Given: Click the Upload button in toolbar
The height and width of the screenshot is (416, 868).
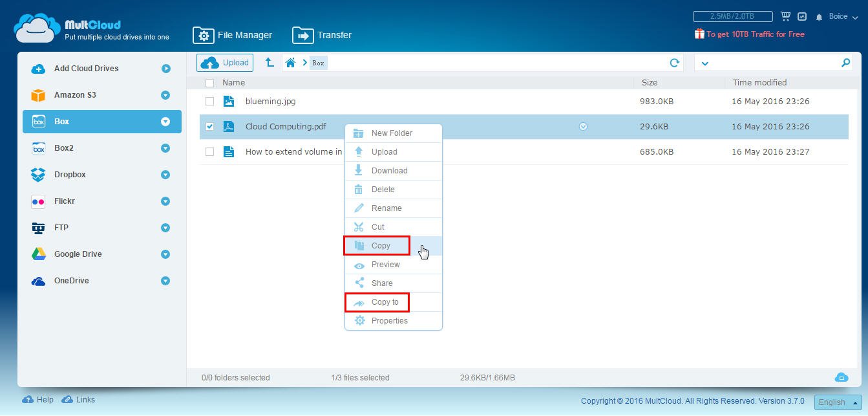Looking at the screenshot, I should point(225,63).
